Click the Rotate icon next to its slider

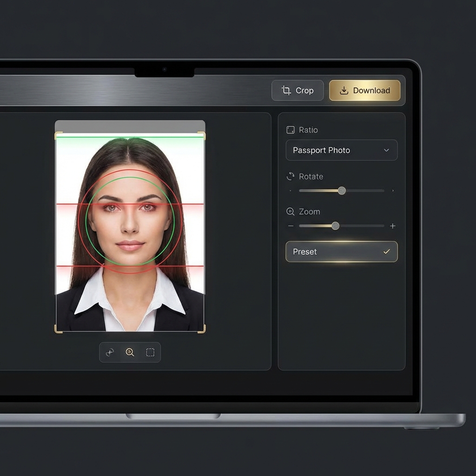coord(291,177)
